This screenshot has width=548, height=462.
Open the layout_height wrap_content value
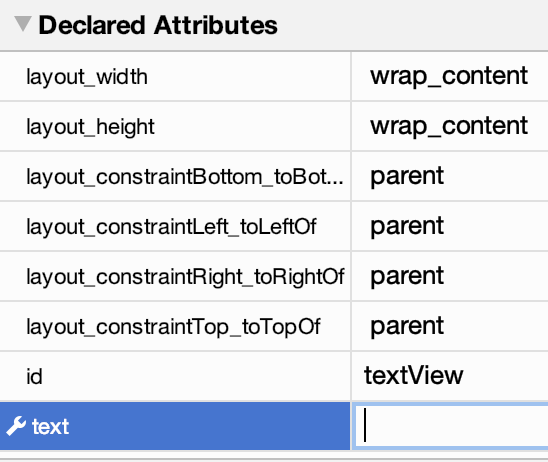tap(449, 126)
